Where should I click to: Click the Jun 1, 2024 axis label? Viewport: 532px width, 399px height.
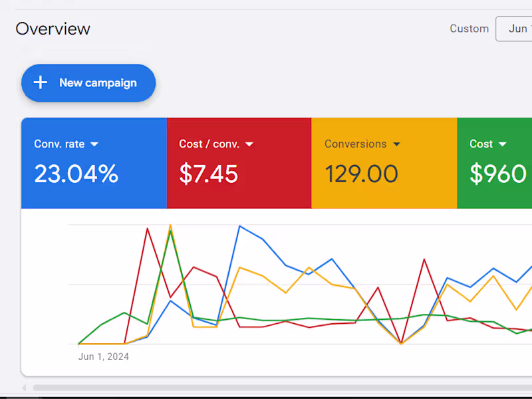click(x=104, y=356)
